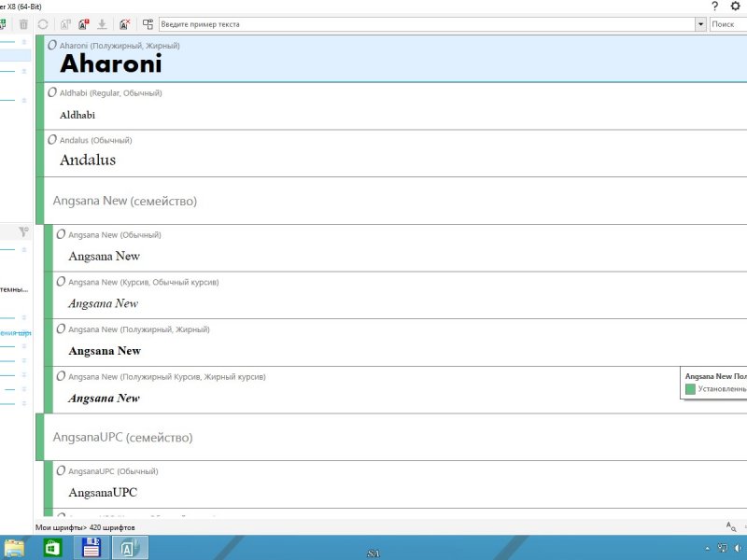
Task: Open the Store app from the taskbar
Action: (52, 548)
